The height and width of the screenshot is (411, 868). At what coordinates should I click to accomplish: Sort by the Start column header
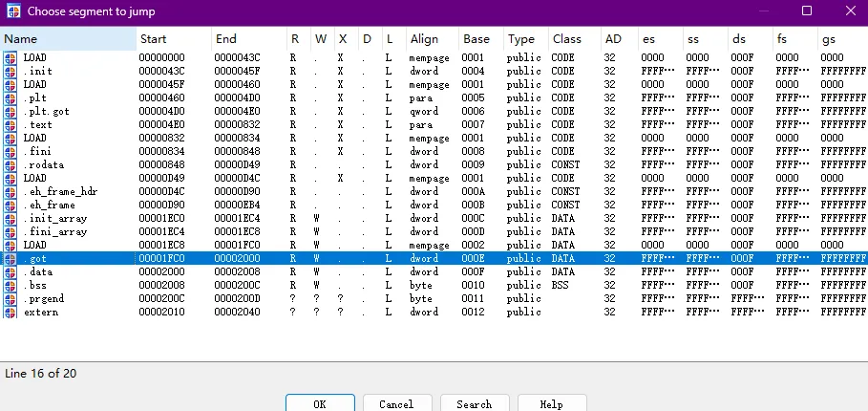click(174, 39)
